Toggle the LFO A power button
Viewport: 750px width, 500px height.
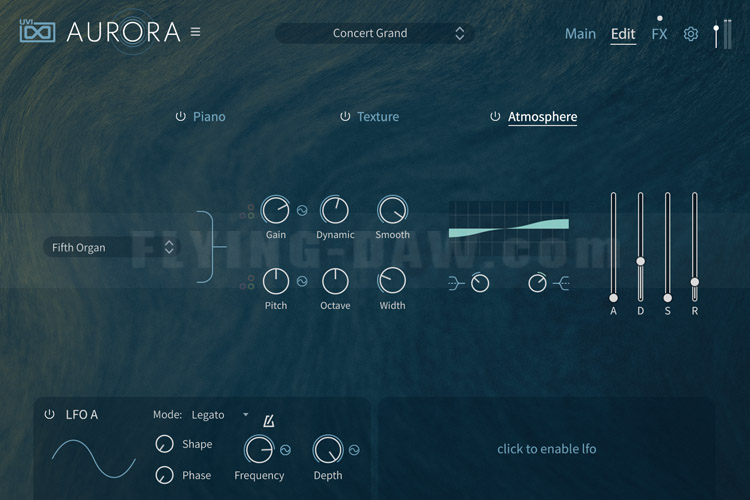point(49,414)
